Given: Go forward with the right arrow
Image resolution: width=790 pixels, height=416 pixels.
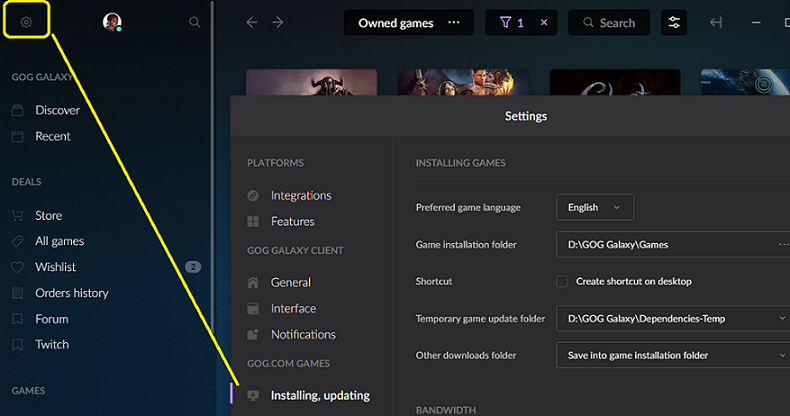Looking at the screenshot, I should point(278,22).
